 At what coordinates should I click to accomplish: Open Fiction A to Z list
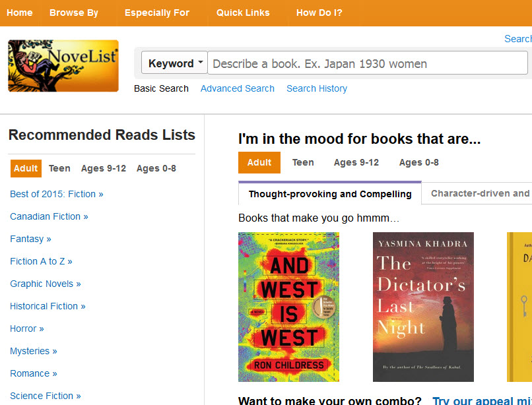[41, 261]
